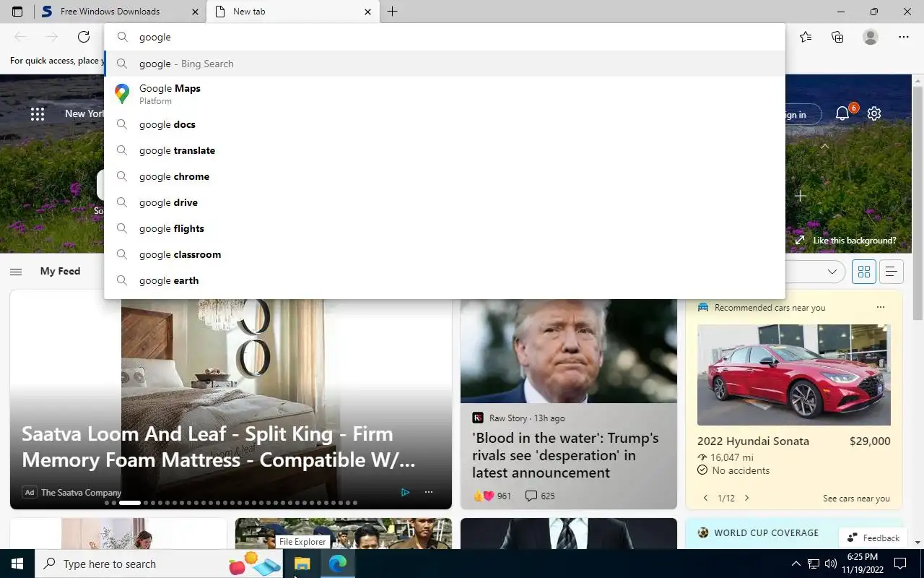Screen dimensions: 924x578
Task: Open the Windows Start menu
Action: pos(17,564)
